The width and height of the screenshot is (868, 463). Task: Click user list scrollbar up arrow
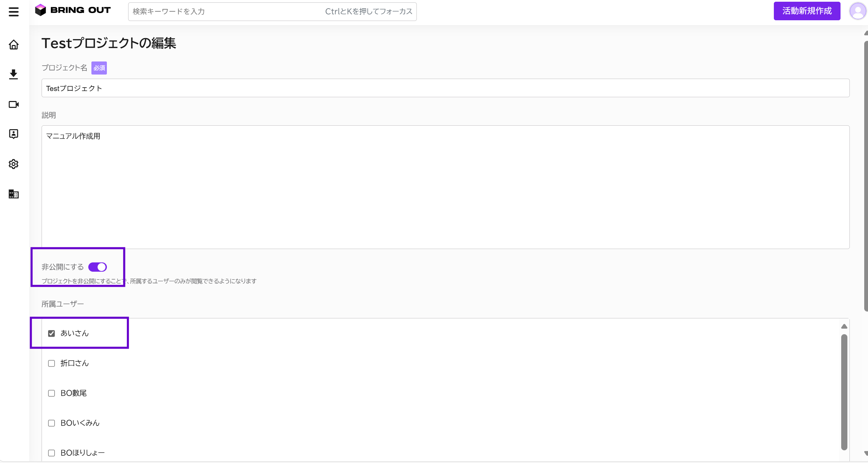click(x=844, y=326)
